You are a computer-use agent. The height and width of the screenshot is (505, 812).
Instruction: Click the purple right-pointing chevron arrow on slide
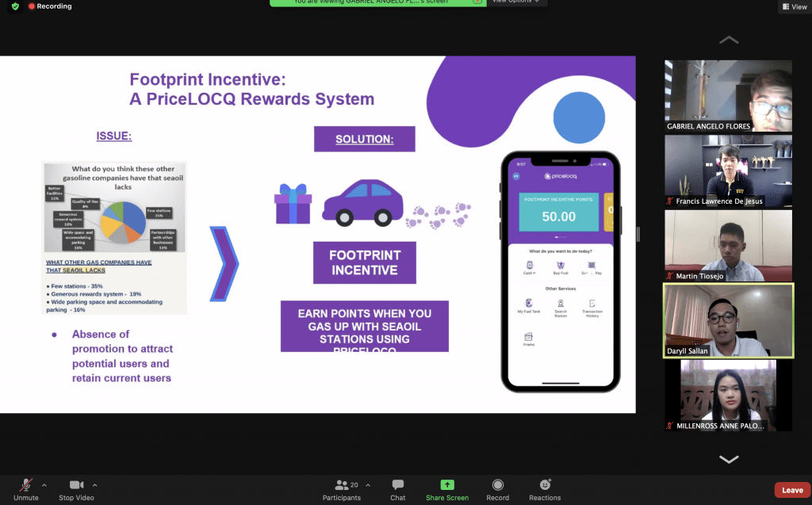point(224,264)
